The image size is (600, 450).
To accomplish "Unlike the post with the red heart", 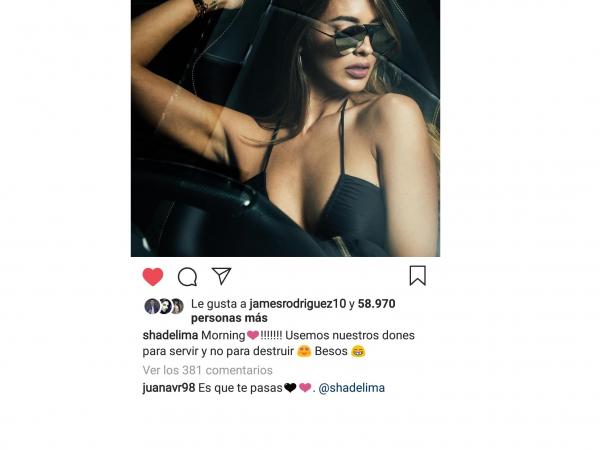I will click(x=153, y=276).
